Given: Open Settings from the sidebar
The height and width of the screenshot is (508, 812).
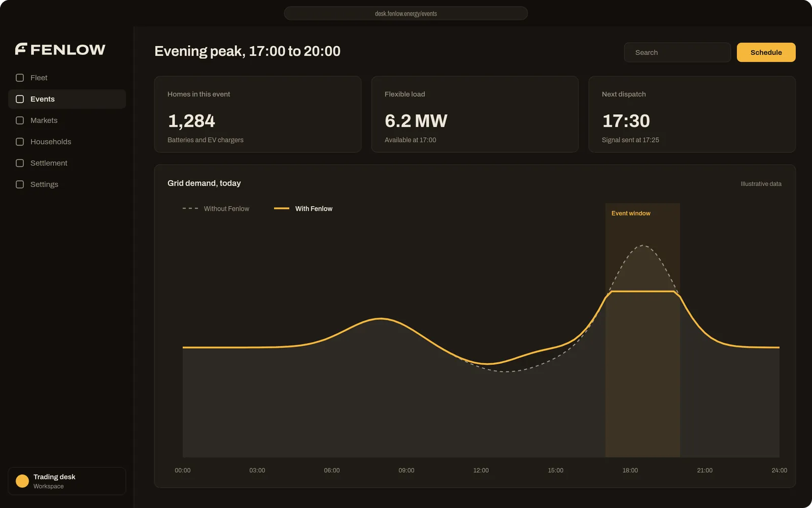Looking at the screenshot, I should point(67,184).
